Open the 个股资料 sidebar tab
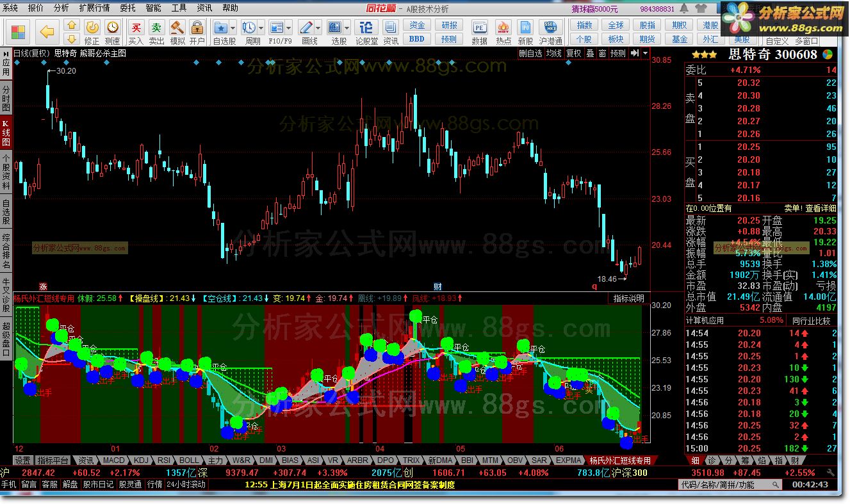 tap(6, 172)
